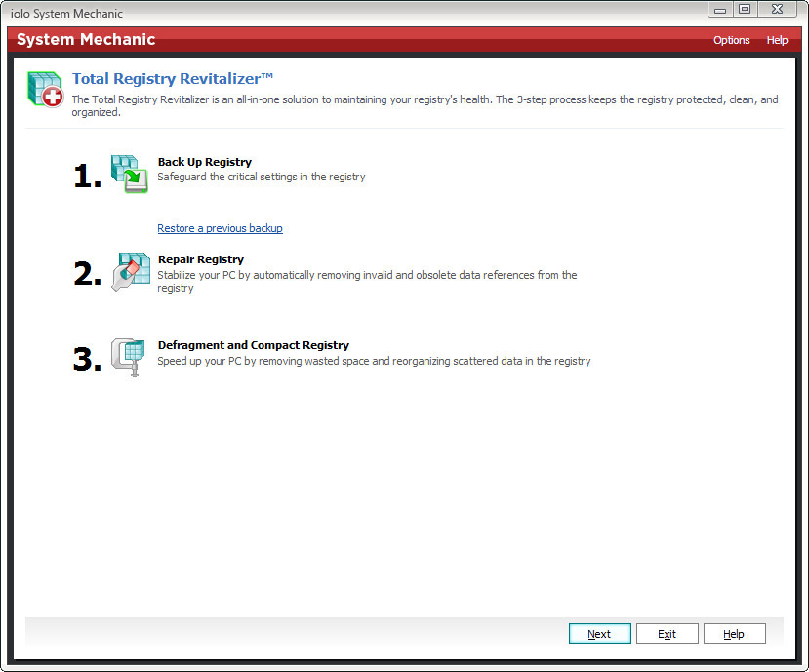Viewport: 809px width, 672px height.
Task: Click the Help button at bottom
Action: click(x=734, y=634)
